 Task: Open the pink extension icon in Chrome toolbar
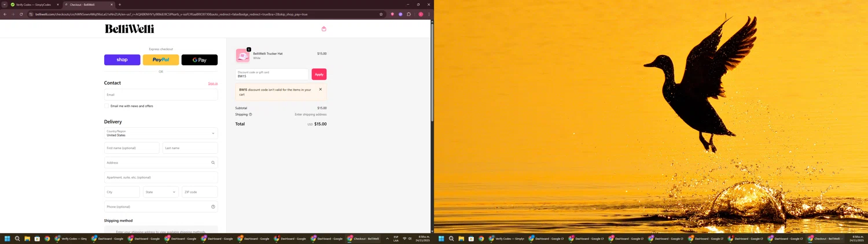[x=392, y=14]
